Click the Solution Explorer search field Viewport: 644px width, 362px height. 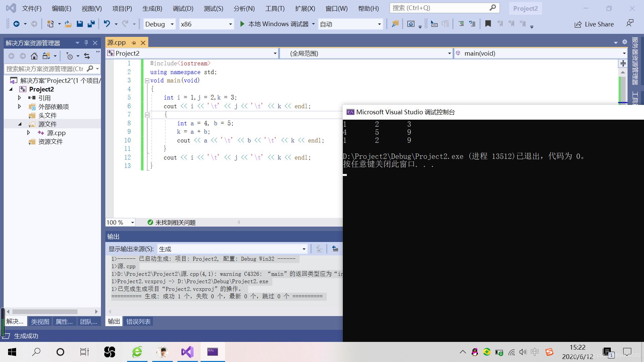coord(52,69)
